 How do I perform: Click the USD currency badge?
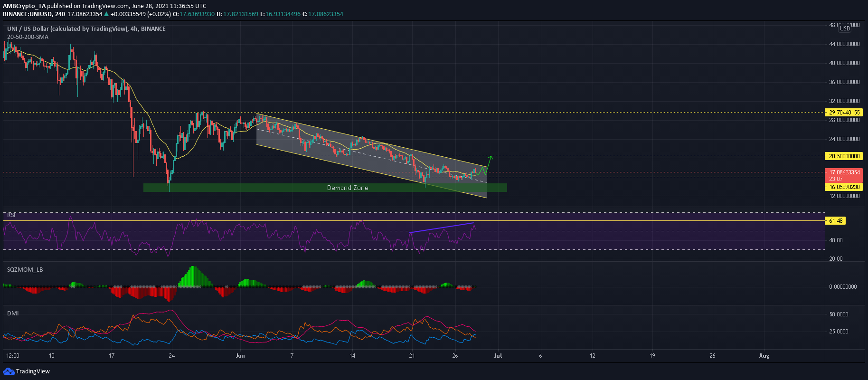point(845,28)
